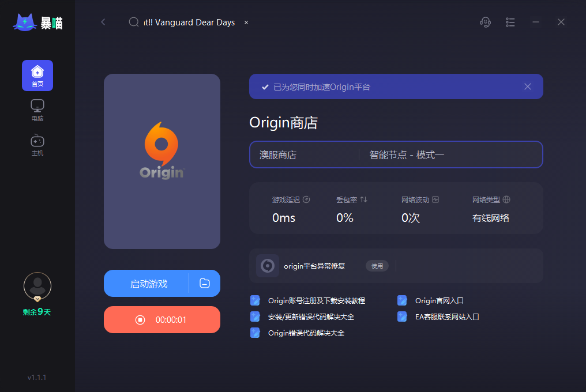Click the origin平台异常修复 tool icon
The width and height of the screenshot is (586, 392).
[x=268, y=266]
